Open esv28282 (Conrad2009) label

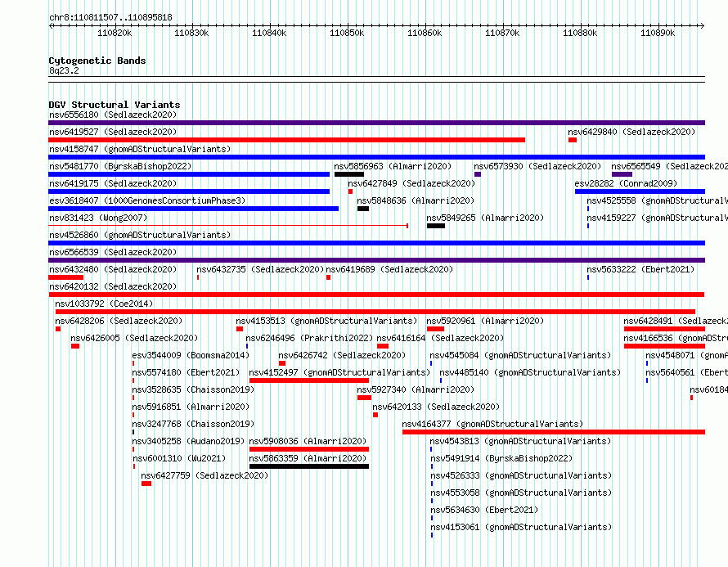626,183
